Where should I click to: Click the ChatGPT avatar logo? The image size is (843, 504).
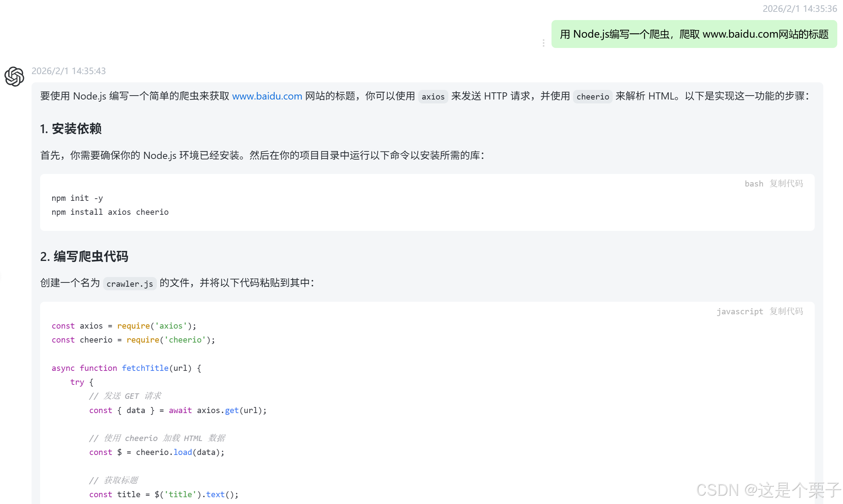tap(14, 76)
